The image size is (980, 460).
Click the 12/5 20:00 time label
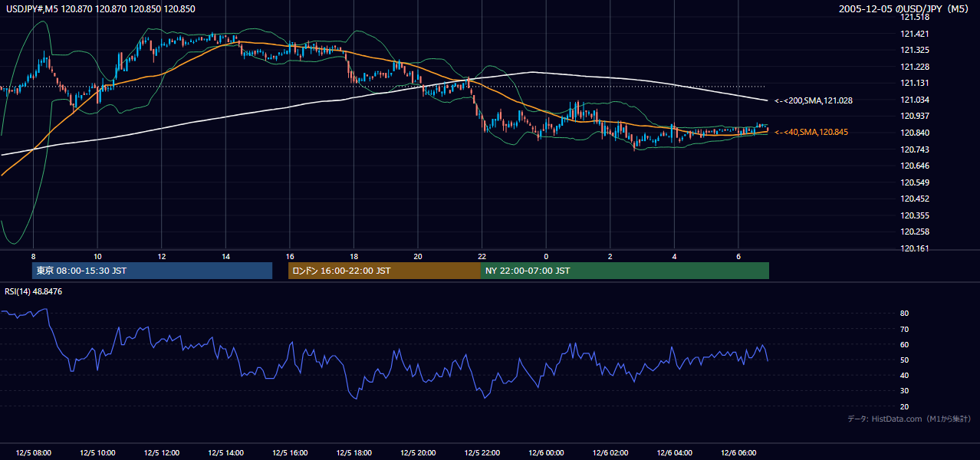point(417,453)
